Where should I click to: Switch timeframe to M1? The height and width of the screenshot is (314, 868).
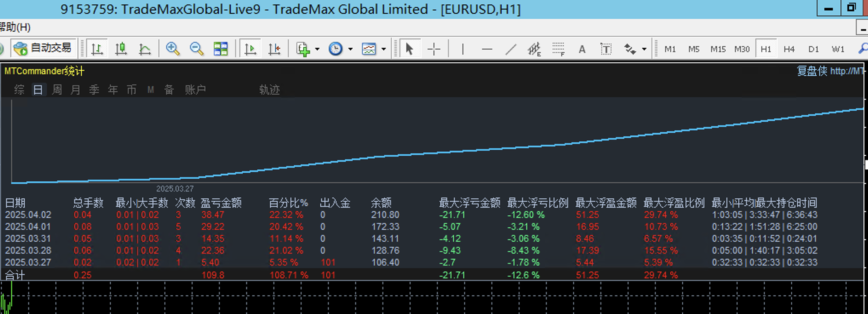click(x=670, y=49)
